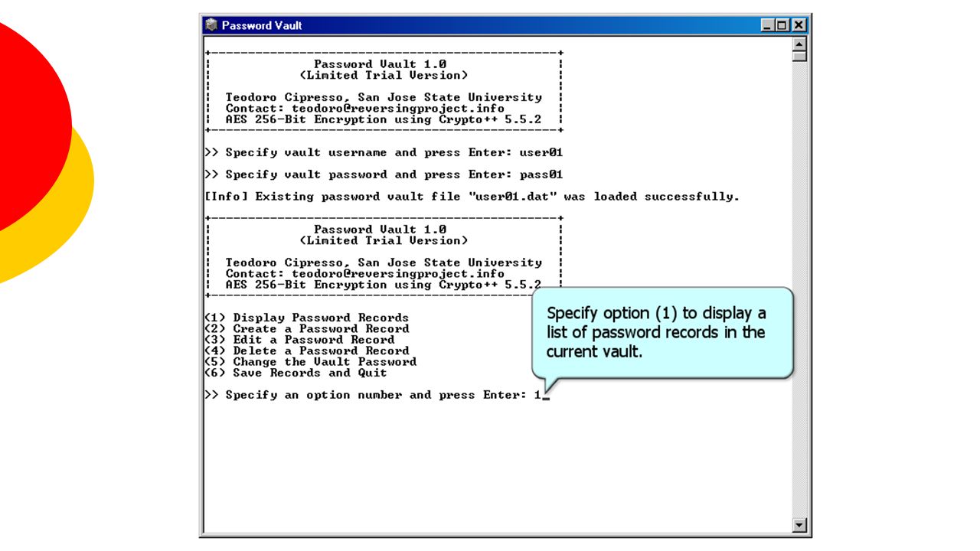Click the second "Password Vault 1.0" banner heading

(381, 230)
